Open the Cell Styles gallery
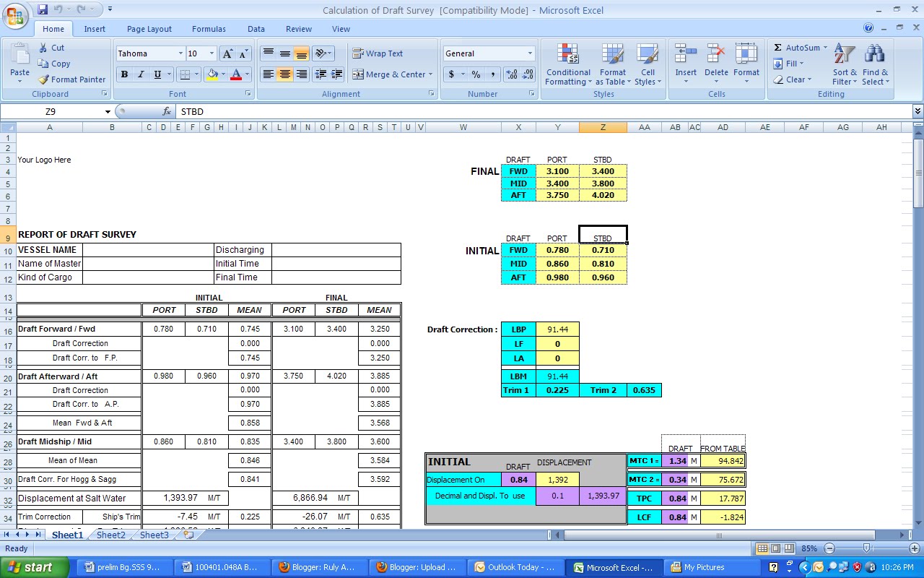This screenshot has width=924, height=578. click(648, 65)
